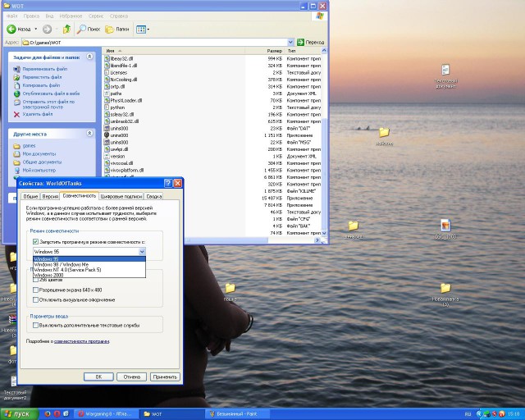
Task: Click the green Forward arrow in Explorer toolbar
Action: click(x=47, y=30)
